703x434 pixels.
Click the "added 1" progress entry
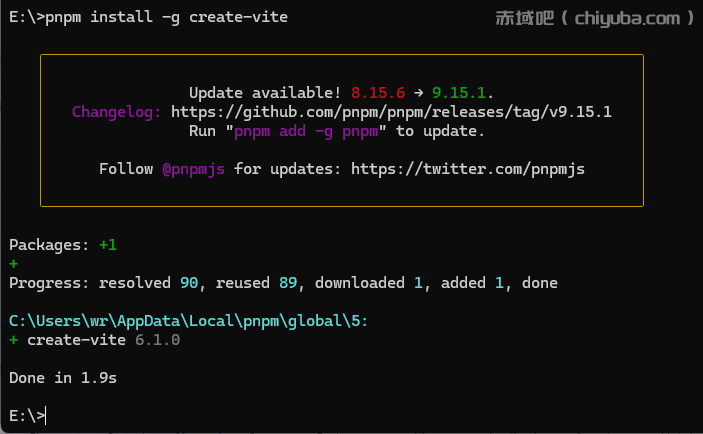(x=472, y=283)
